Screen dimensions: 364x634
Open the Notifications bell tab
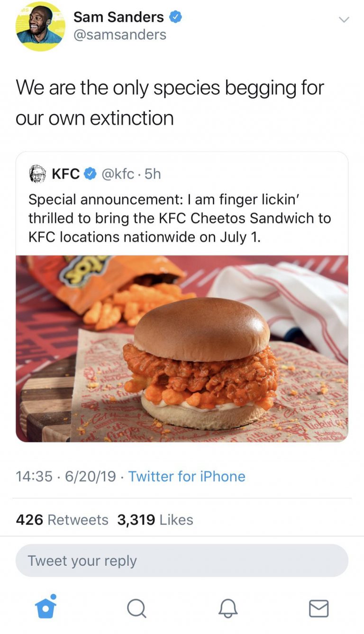click(227, 608)
